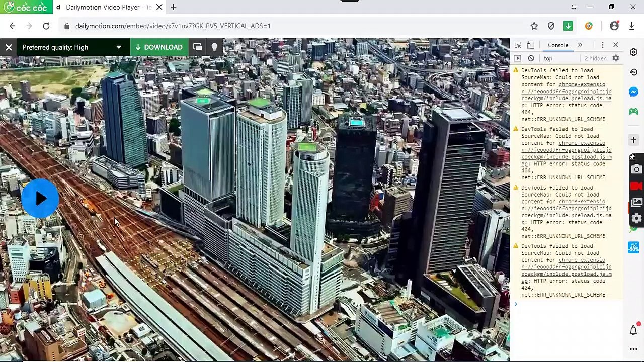Open the picture-in-picture pop-out icon
Screen dimensions: 644x362
click(x=198, y=47)
